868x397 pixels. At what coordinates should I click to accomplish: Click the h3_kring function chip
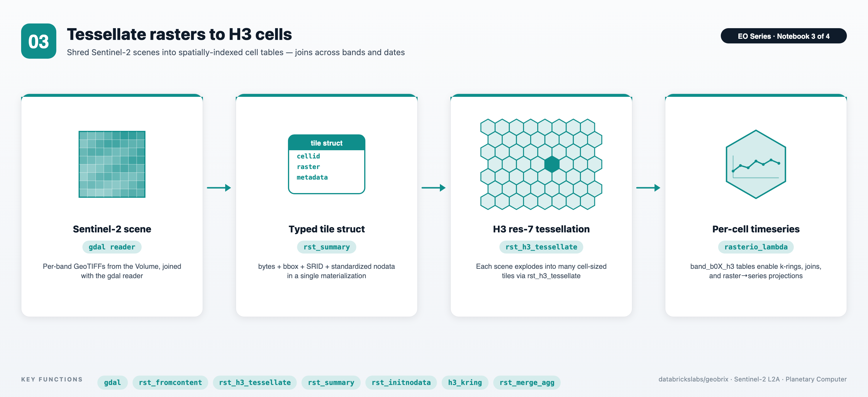click(465, 383)
